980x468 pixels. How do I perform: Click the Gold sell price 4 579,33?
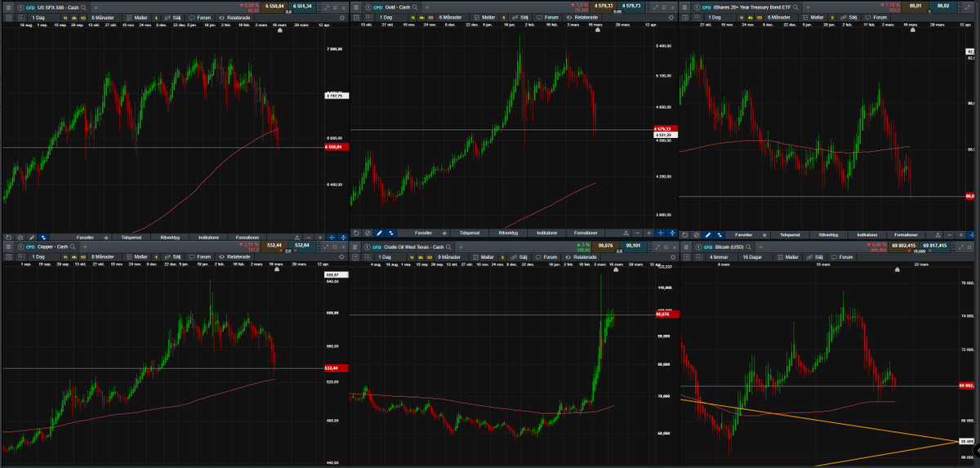[603, 7]
